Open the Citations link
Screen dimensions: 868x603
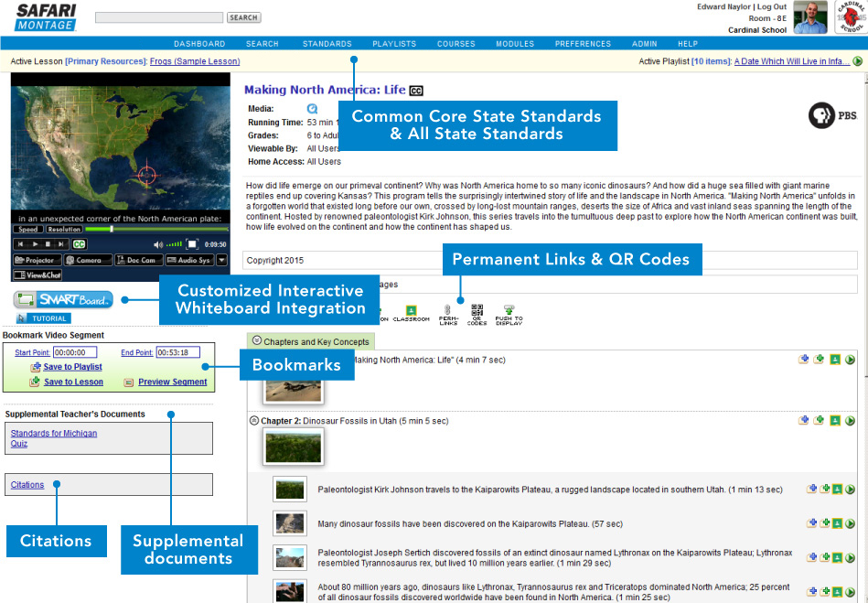[x=27, y=484]
